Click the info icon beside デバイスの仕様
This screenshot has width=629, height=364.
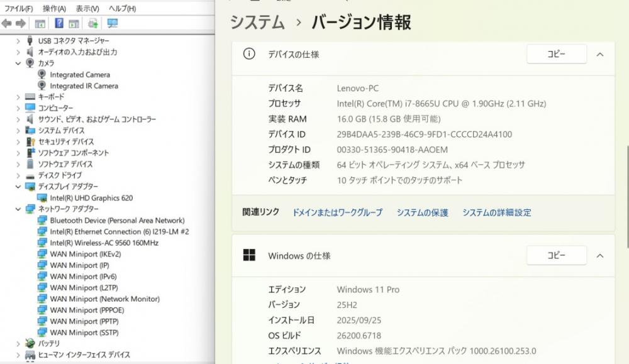pyautogui.click(x=249, y=53)
